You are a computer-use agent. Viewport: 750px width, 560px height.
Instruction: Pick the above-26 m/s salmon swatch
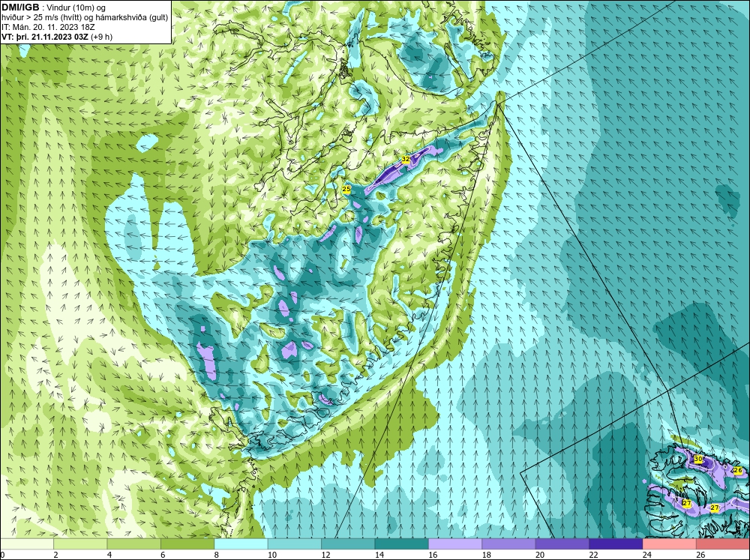(x=723, y=544)
